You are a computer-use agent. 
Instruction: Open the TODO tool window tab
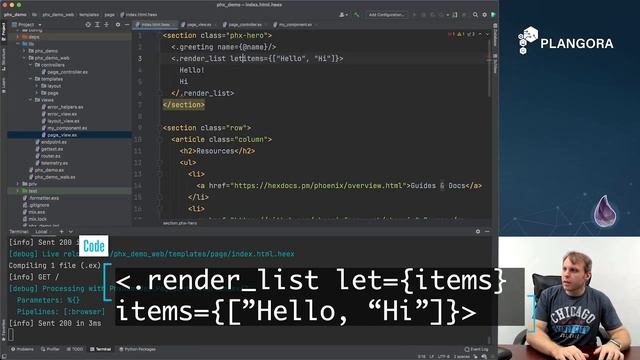pos(75,349)
